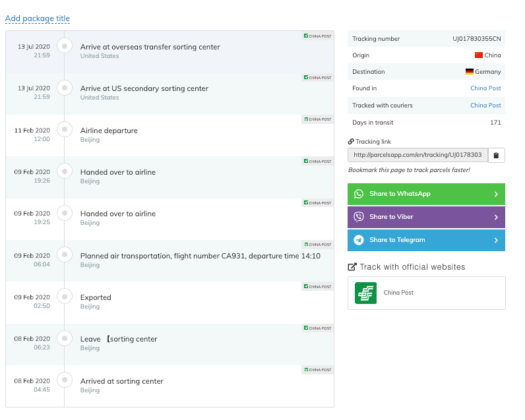Click the '11 Feb 2020' date
The width and height of the screenshot is (525, 420).
point(32,130)
